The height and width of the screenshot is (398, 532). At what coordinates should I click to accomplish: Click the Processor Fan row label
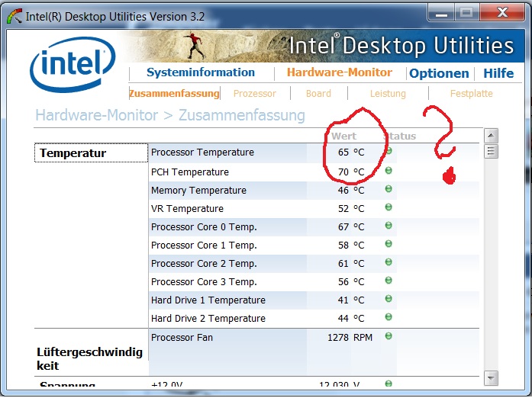[x=182, y=338]
